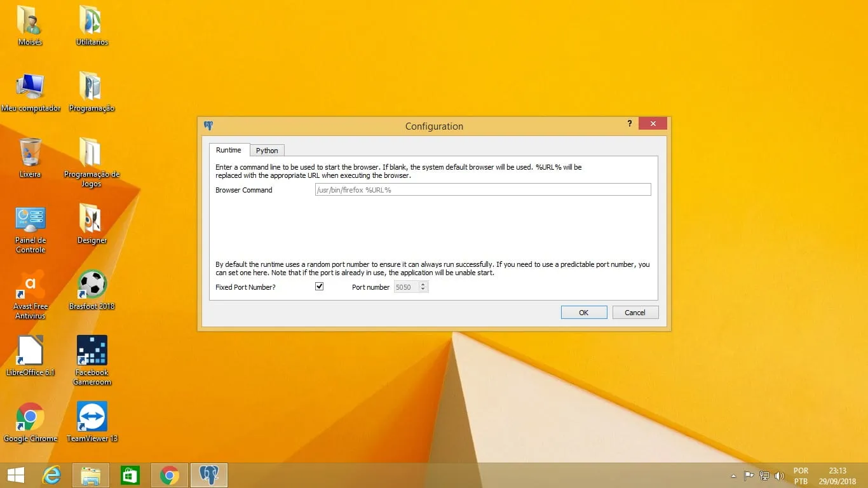Select TeamViewer 13 desktop shortcut
Screen dimensions: 868x488
tap(92, 421)
